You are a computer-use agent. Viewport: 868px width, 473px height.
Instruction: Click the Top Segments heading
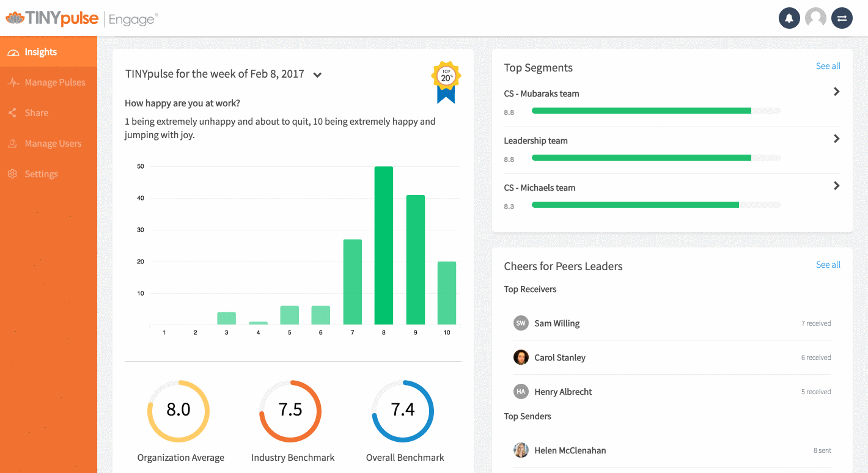pyautogui.click(x=539, y=68)
